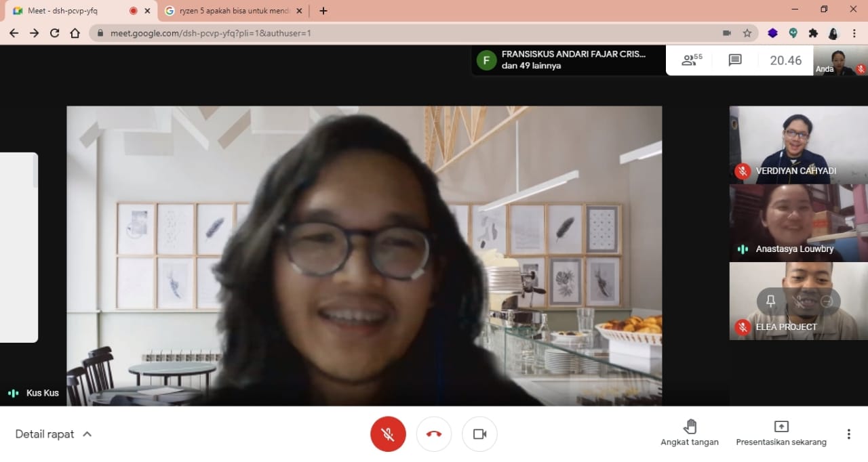Open Chrome's three-dot menu
The image size is (868, 462).
click(854, 33)
